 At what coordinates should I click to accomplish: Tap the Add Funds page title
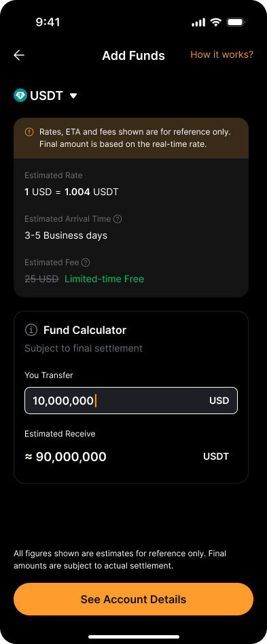133,56
